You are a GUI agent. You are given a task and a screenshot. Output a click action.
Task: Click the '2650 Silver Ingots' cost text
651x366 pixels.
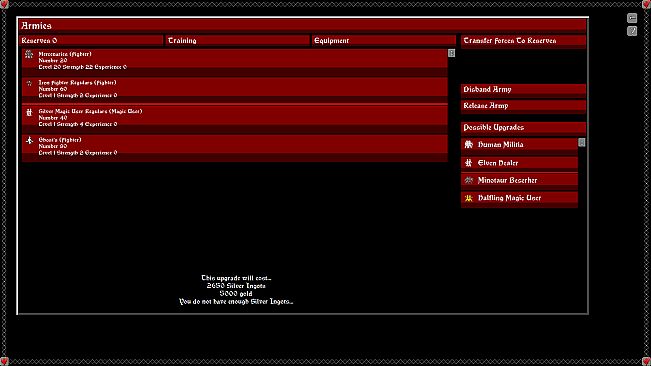236,286
